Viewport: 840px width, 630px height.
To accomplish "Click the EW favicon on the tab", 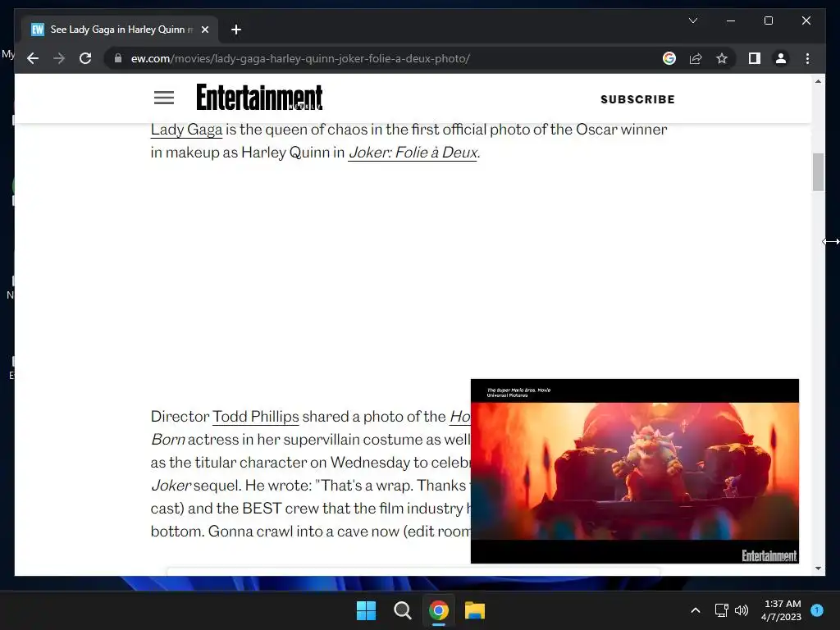I will pyautogui.click(x=38, y=30).
